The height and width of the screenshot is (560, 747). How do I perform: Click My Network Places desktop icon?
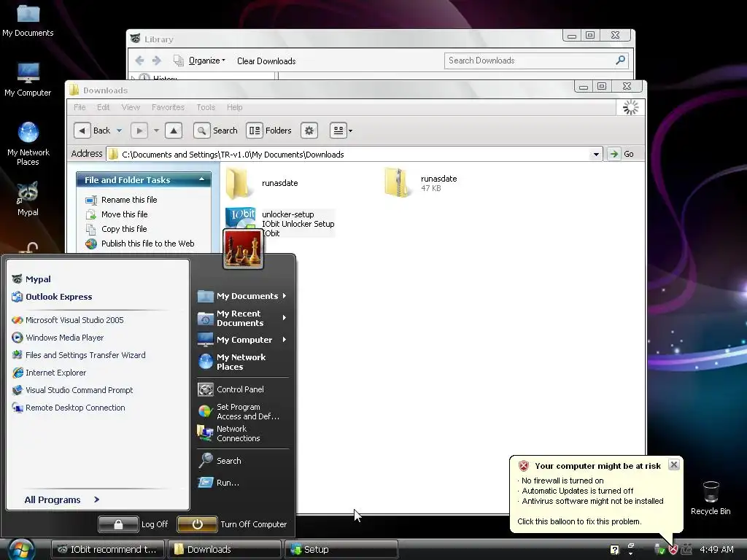point(28,144)
